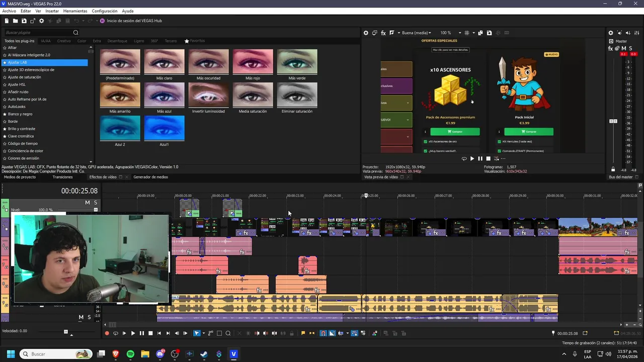The image size is (644, 362).
Task: Open the Render As export icon
Action: coord(33,21)
